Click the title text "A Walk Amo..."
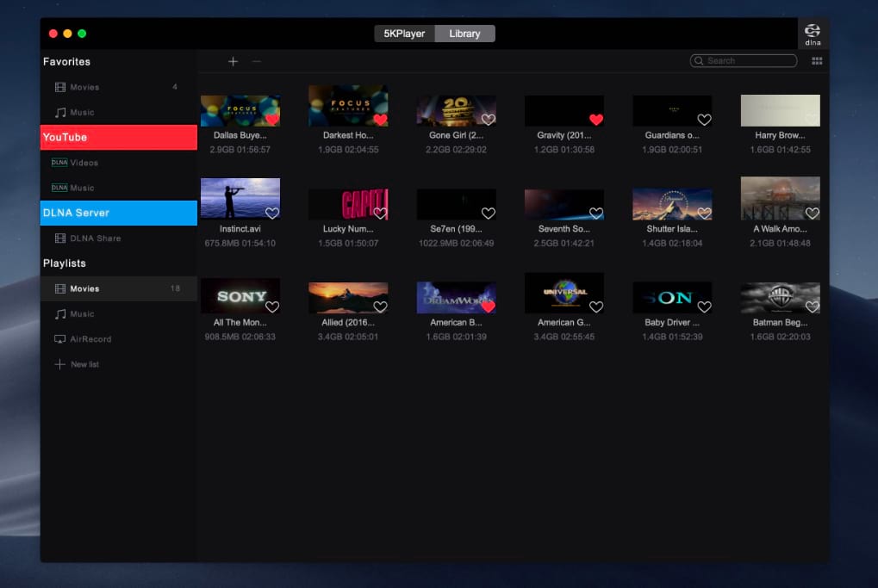Screen dimensions: 878x588 coord(780,229)
